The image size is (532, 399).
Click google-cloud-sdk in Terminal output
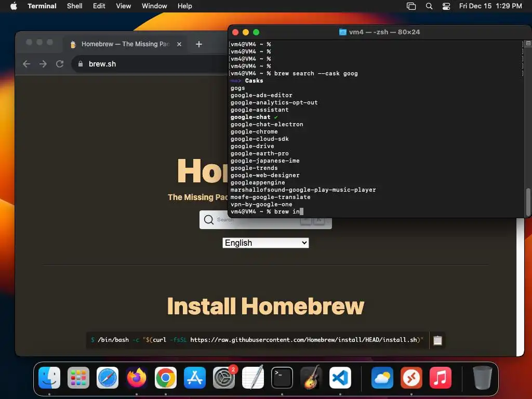(x=260, y=139)
